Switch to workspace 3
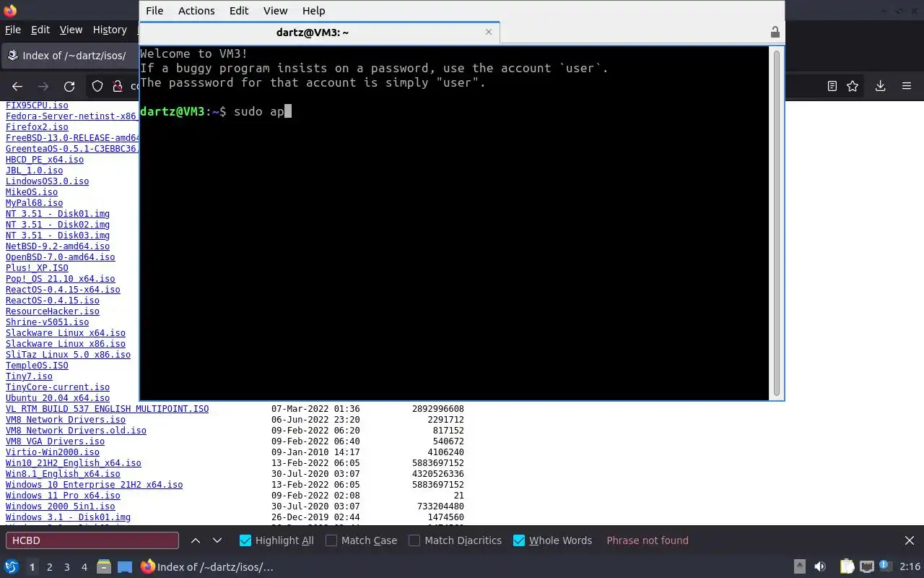The height and width of the screenshot is (578, 924). (66, 567)
